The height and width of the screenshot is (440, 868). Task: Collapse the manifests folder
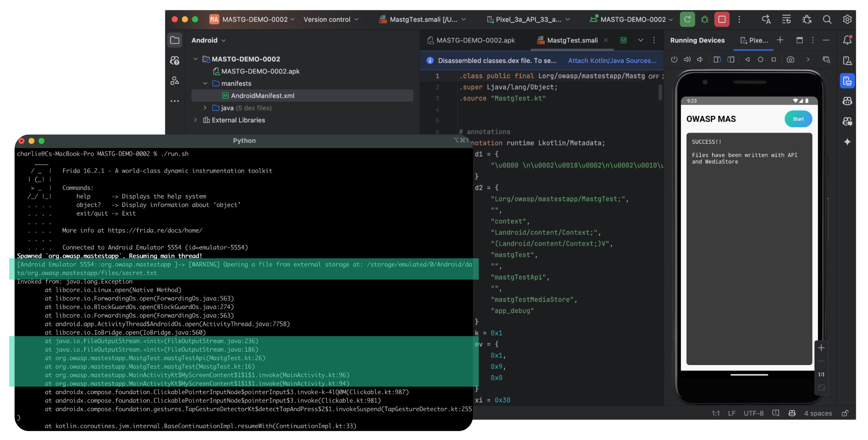coord(205,83)
